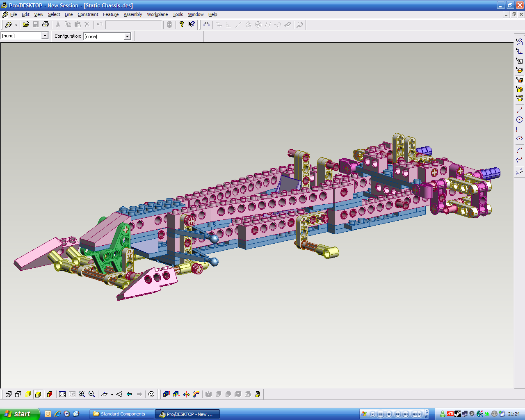The image size is (525, 420).
Task: Click the Find magnifier icon in toolbar
Action: pos(300,25)
